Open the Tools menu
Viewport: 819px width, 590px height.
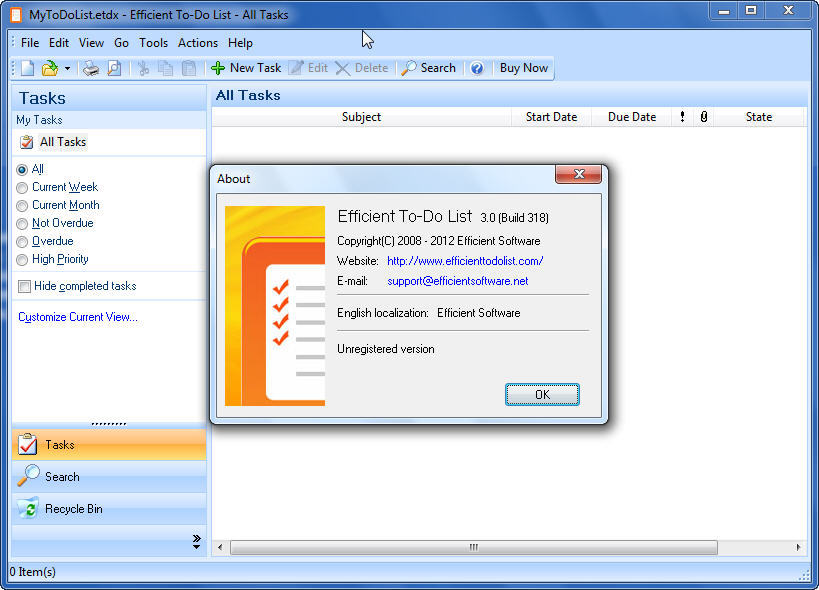point(153,43)
